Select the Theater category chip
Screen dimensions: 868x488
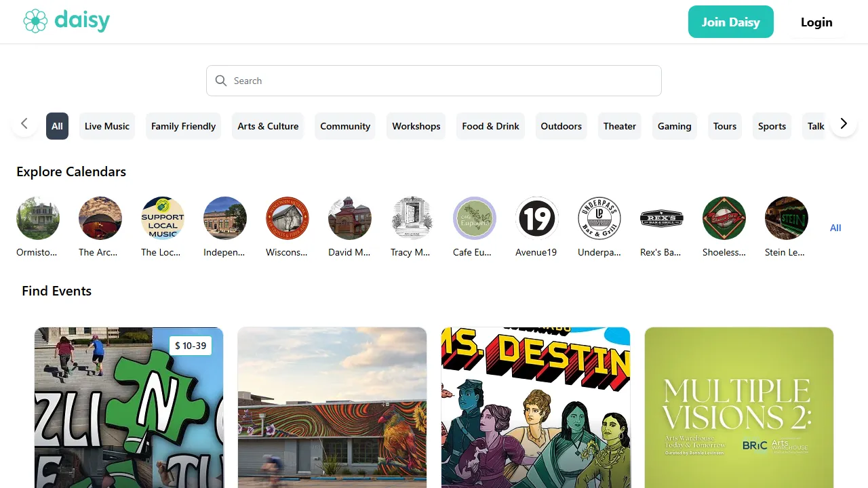[619, 126]
